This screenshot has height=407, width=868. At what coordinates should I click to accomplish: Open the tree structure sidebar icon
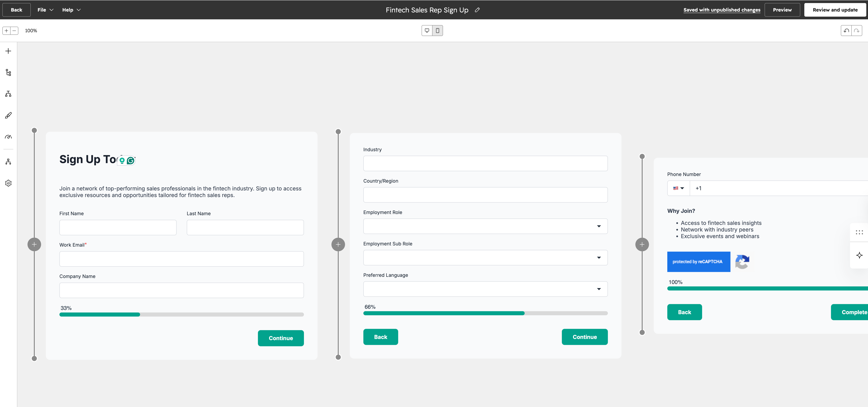(8, 72)
